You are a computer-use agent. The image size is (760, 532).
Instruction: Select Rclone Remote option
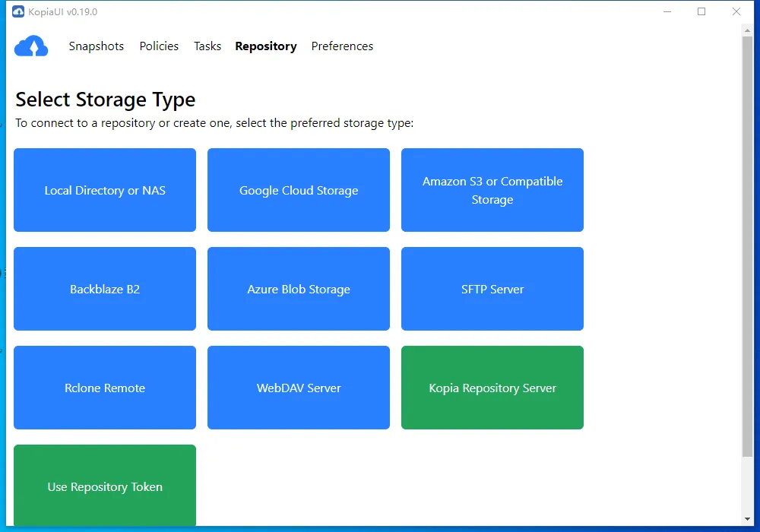(x=105, y=388)
